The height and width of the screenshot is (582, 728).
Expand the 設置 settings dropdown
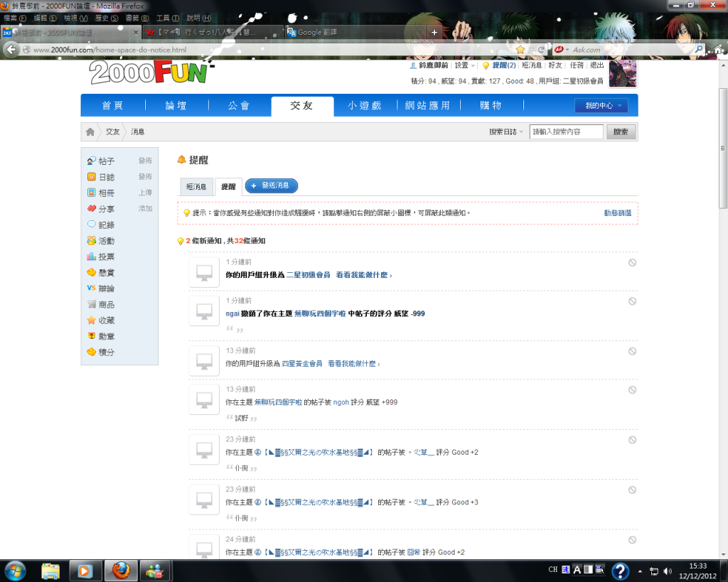[x=464, y=65]
